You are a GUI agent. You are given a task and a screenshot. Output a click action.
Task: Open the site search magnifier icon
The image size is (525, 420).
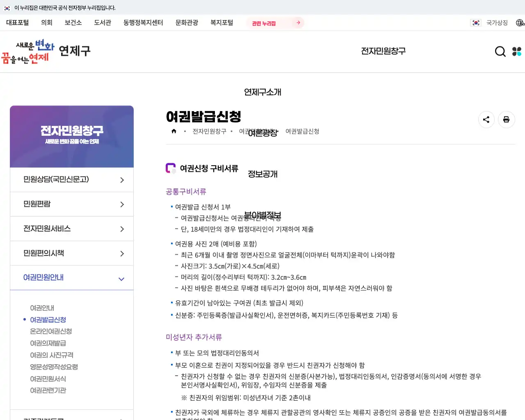click(500, 51)
